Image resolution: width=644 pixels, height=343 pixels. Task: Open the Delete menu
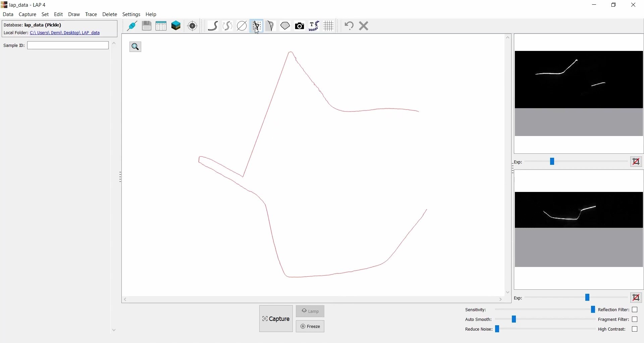coord(110,15)
